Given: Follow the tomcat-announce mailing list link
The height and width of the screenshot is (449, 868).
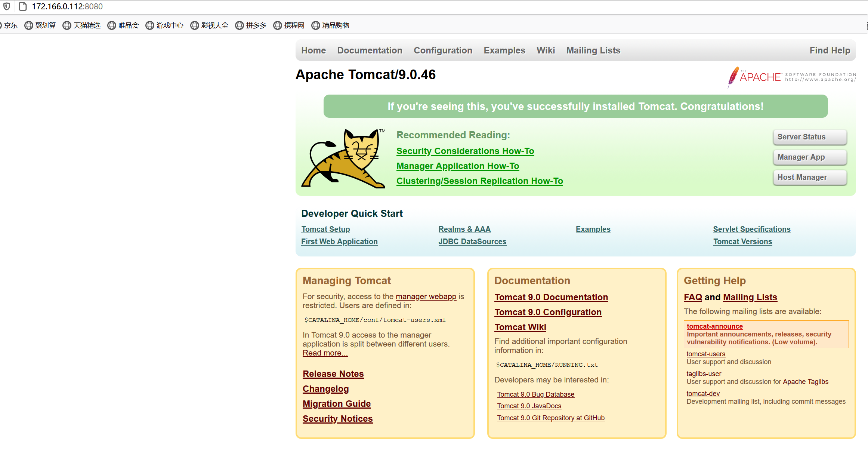Looking at the screenshot, I should tap(714, 326).
